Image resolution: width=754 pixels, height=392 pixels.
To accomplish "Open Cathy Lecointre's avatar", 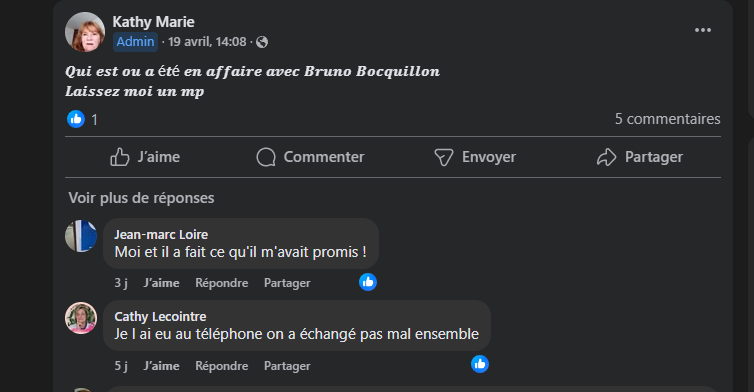I will [x=81, y=318].
